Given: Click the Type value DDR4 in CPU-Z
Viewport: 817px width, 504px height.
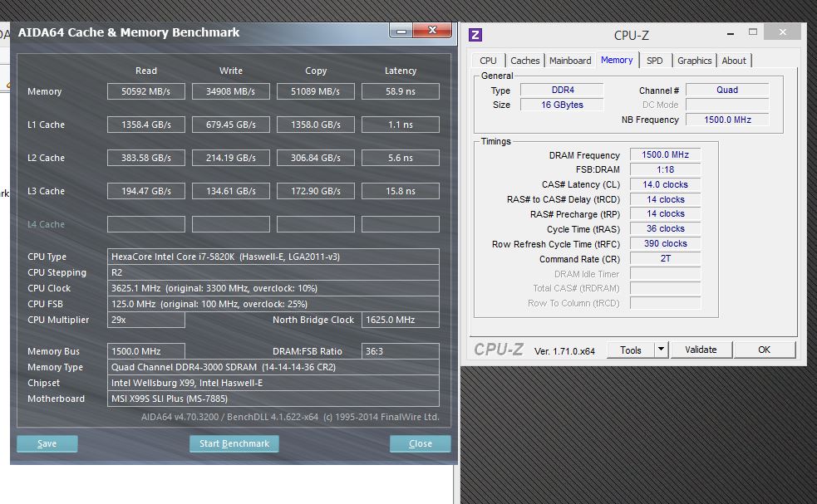Looking at the screenshot, I should pyautogui.click(x=562, y=90).
